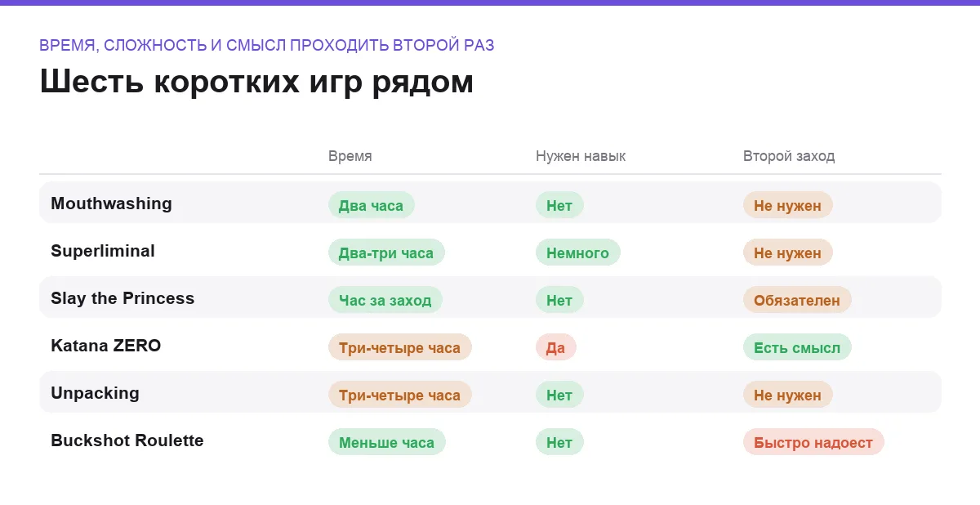Select the Superliminal row title
Screen dimensions: 980x505
103,251
